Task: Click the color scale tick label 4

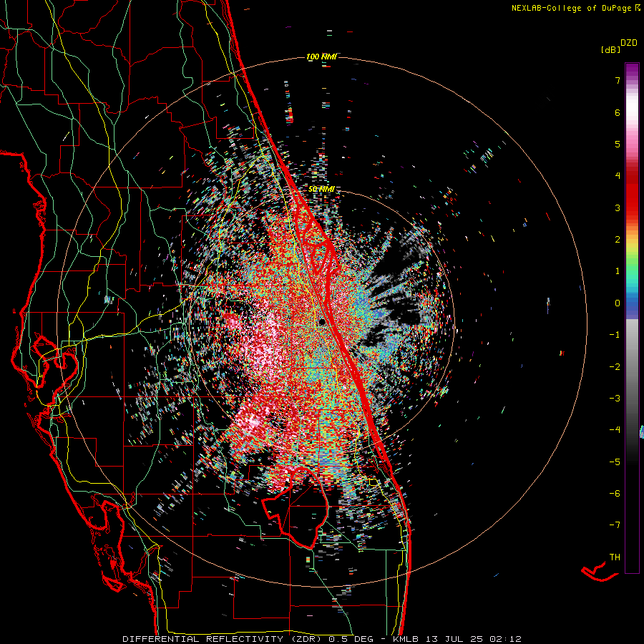Action: [618, 176]
